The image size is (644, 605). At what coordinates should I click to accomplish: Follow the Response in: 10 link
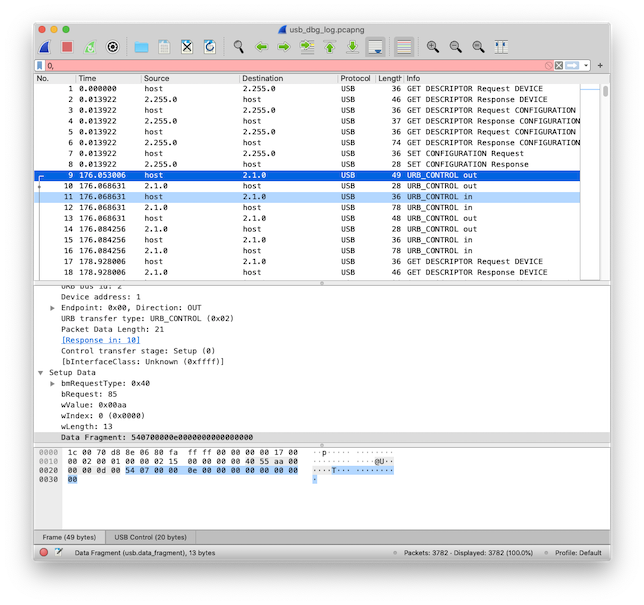coord(99,341)
